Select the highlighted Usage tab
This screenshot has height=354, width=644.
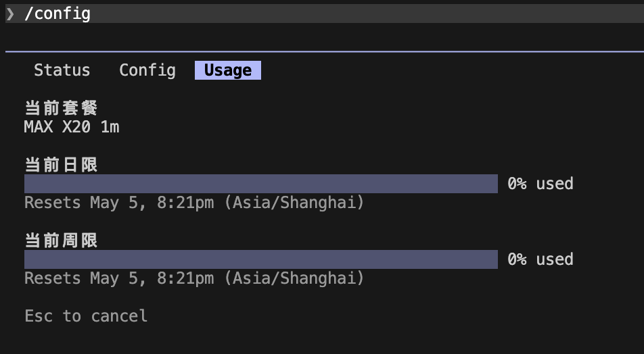click(228, 70)
